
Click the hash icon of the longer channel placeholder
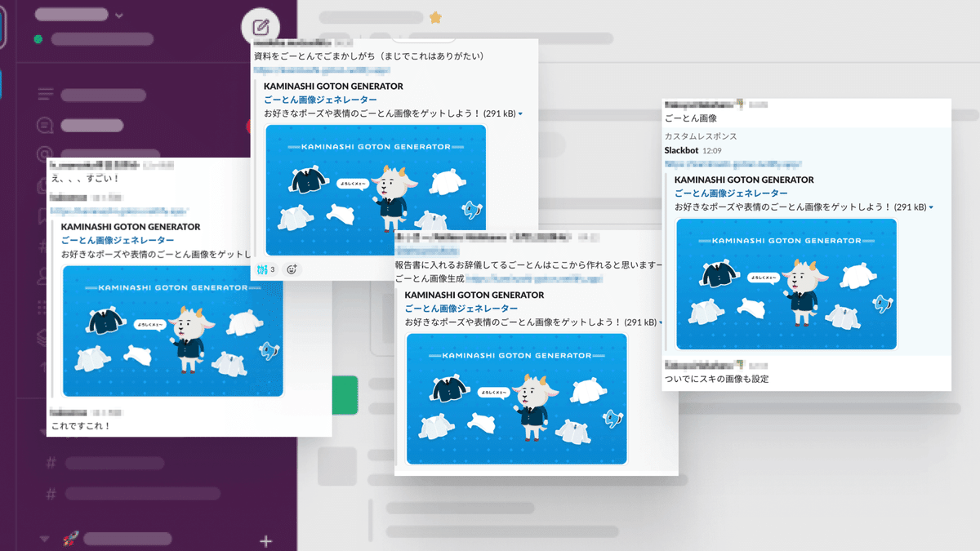(x=51, y=494)
